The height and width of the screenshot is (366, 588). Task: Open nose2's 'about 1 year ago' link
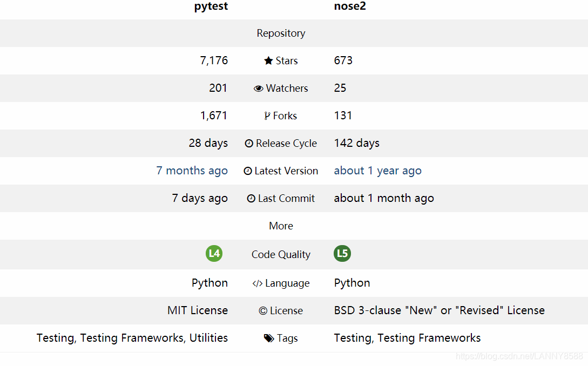click(377, 171)
